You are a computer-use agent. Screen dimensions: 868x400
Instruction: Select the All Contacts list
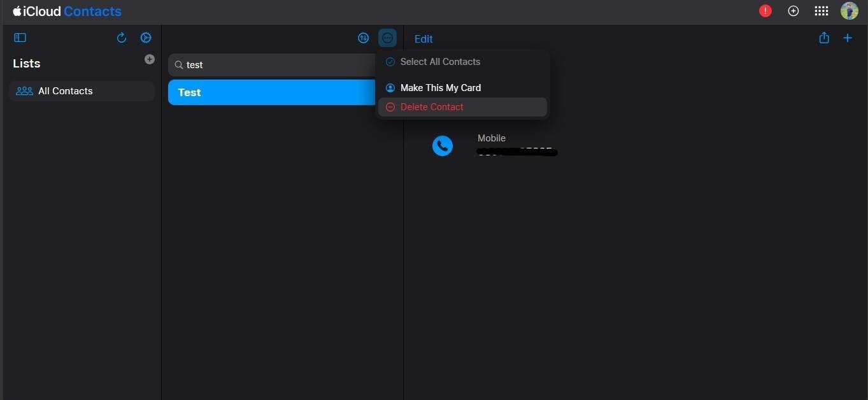tap(82, 91)
